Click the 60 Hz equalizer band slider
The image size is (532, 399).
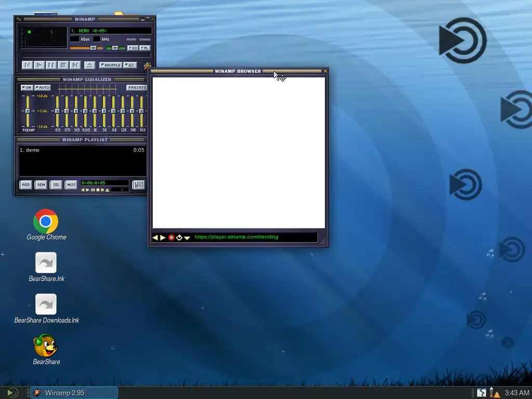(x=57, y=111)
